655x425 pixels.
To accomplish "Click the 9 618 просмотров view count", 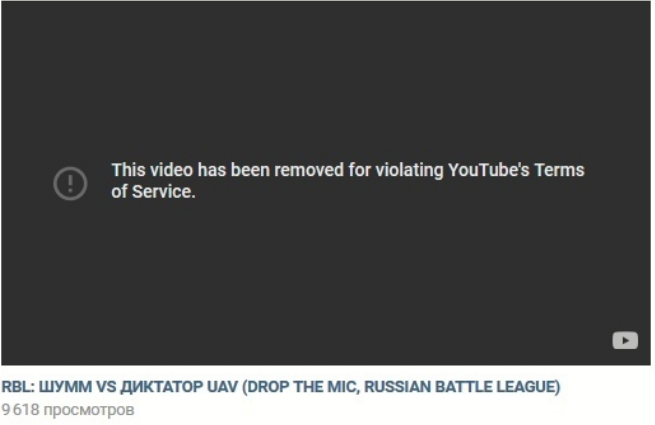I will coord(68,410).
